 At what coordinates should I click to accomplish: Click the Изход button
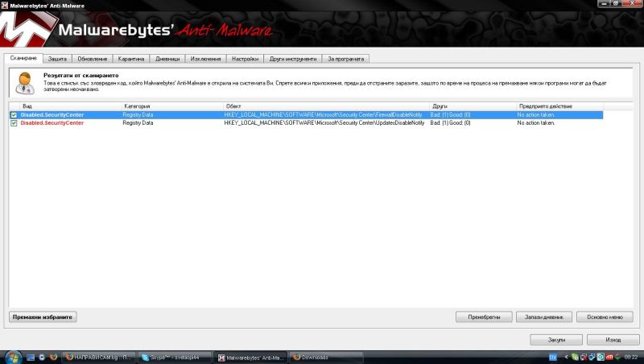(613, 340)
